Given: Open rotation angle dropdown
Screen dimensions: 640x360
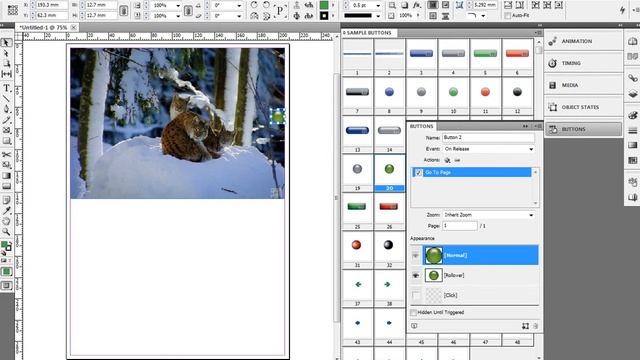Looking at the screenshot, I should [x=239, y=5].
